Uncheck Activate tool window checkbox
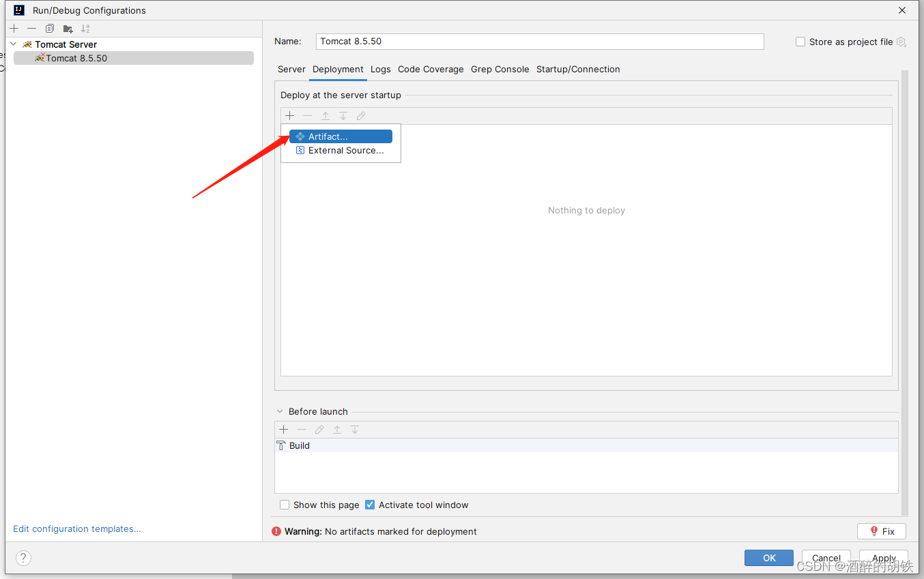 [x=370, y=505]
